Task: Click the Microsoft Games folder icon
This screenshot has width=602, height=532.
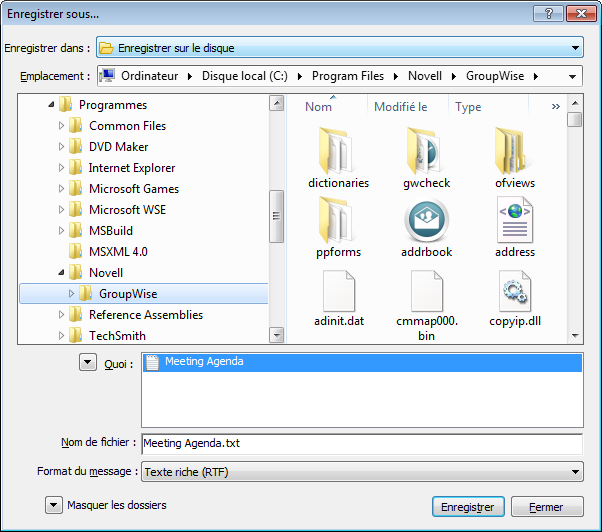Action: point(75,188)
